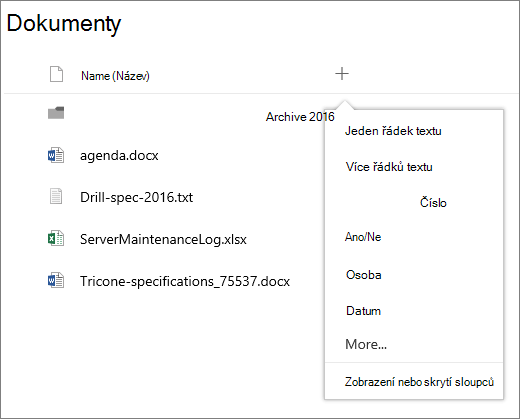The height and width of the screenshot is (419, 520).
Task: Expand More... column types
Action: click(x=366, y=344)
